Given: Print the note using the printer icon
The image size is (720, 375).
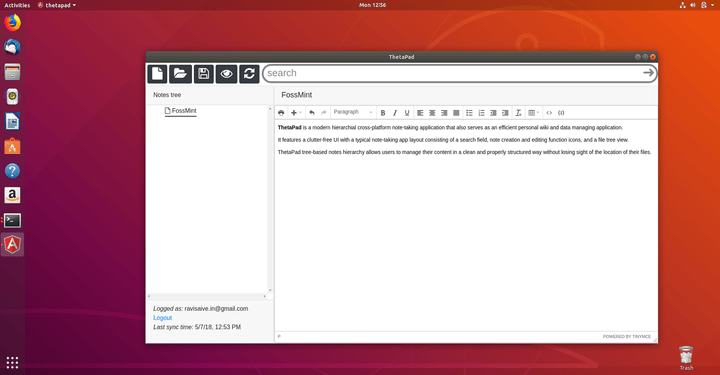Looking at the screenshot, I should [281, 112].
